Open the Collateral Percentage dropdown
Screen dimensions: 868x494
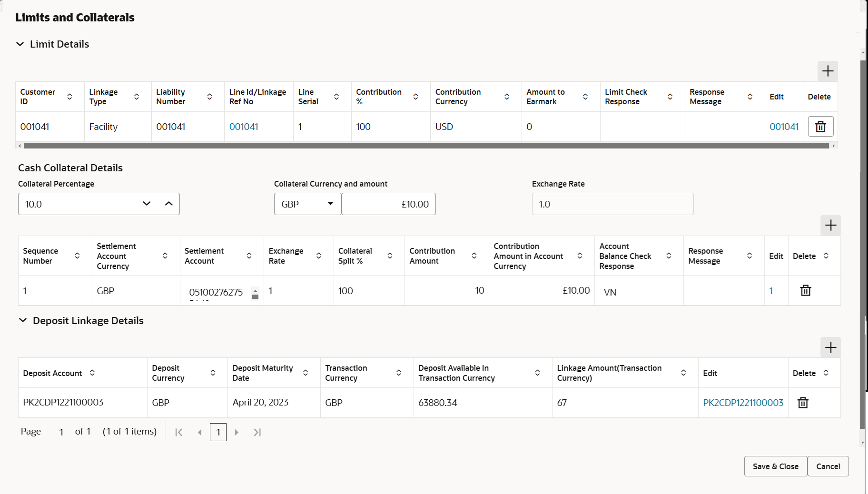click(147, 204)
